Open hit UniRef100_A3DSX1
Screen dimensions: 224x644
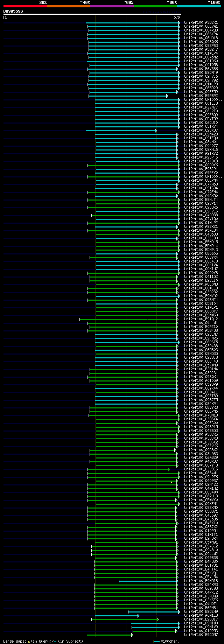tap(201, 22)
